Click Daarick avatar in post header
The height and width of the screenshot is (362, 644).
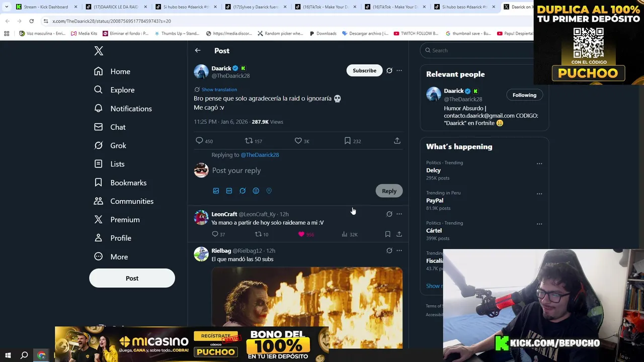[x=201, y=71]
